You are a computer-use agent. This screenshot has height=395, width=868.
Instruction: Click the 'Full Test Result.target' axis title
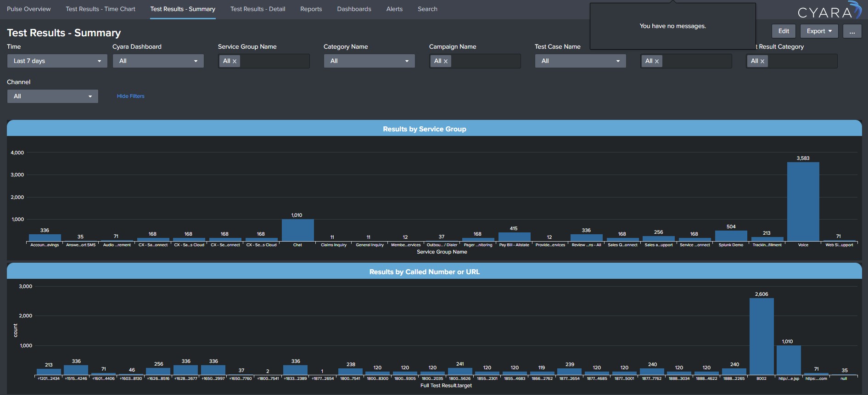click(446, 385)
